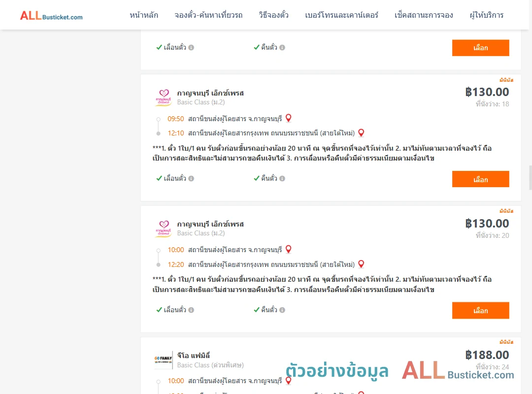This screenshot has width=532, height=394.
Task: Info icon beside เลื่อนตั๋ว in 09:50 trip
Action: click(191, 178)
